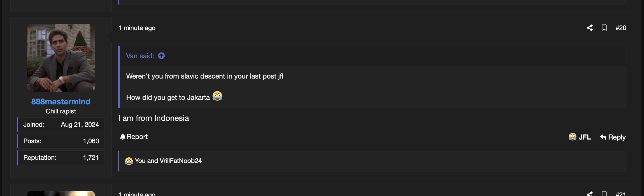Click the bell icon next to Report
Screen dimensions: 644x196
(123, 137)
